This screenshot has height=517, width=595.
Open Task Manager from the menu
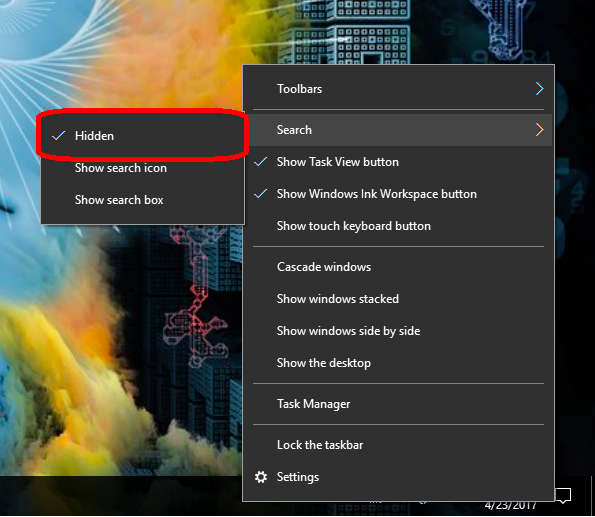398,404
